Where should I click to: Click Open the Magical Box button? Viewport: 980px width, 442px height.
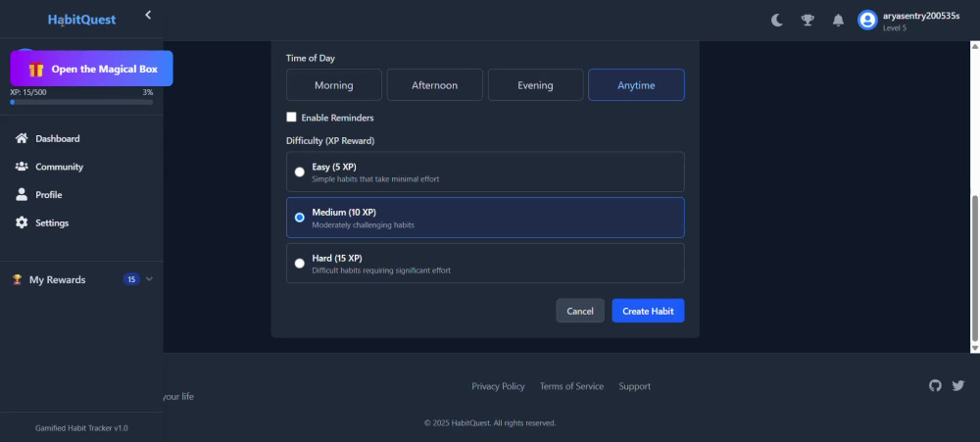pyautogui.click(x=91, y=69)
